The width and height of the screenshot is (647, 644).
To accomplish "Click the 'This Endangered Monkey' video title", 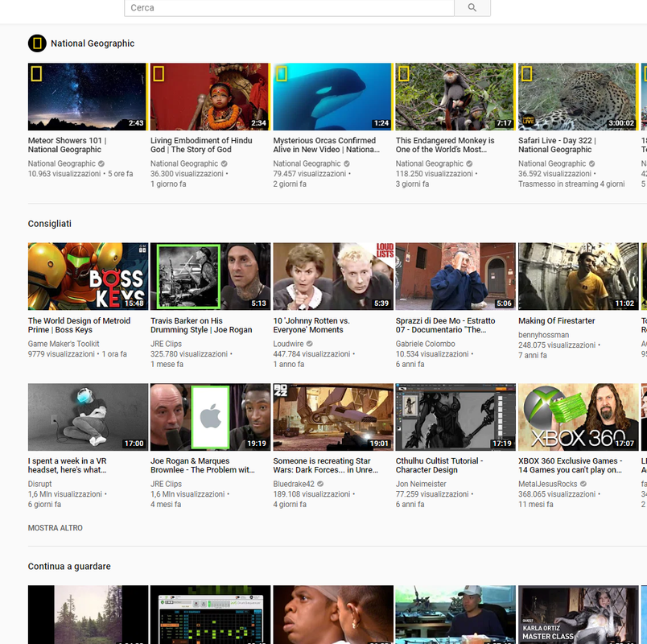I will click(x=445, y=145).
